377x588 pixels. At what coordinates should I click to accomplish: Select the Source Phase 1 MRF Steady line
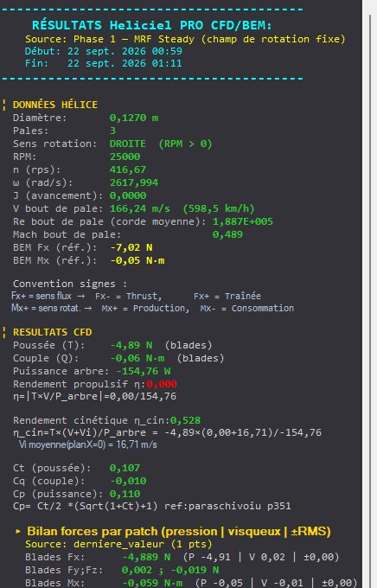(x=185, y=39)
